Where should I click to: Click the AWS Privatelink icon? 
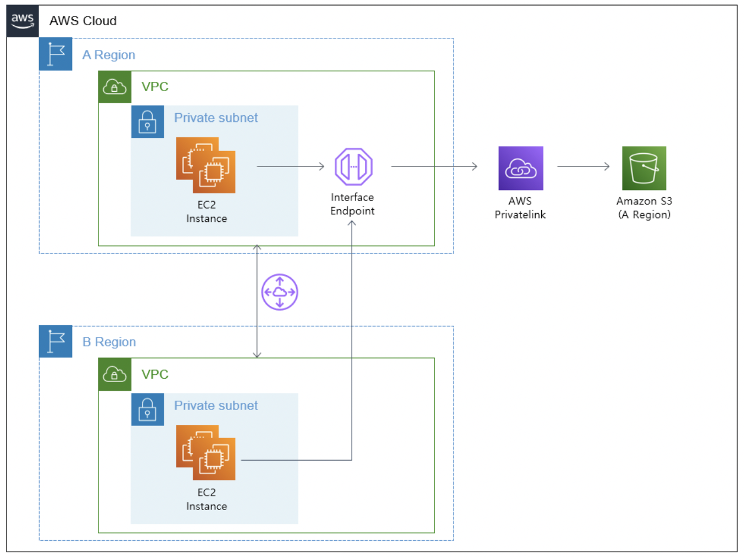pyautogui.click(x=521, y=168)
